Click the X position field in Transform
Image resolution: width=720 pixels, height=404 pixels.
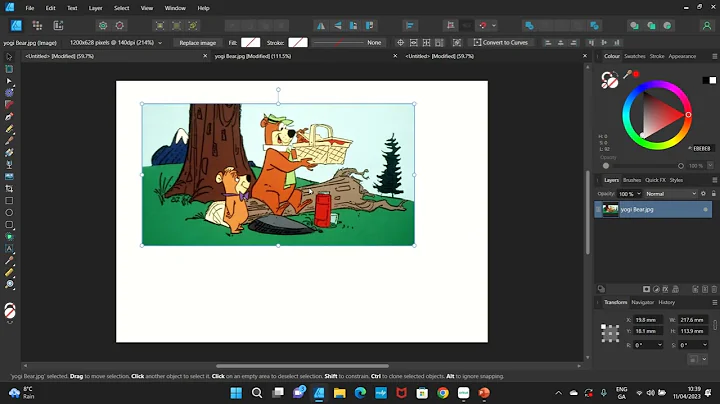click(x=647, y=320)
